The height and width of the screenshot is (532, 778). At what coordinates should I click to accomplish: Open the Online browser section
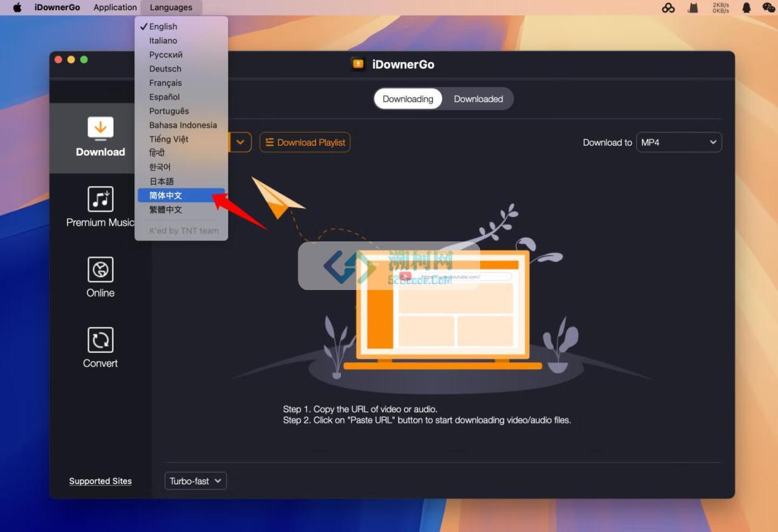100,278
